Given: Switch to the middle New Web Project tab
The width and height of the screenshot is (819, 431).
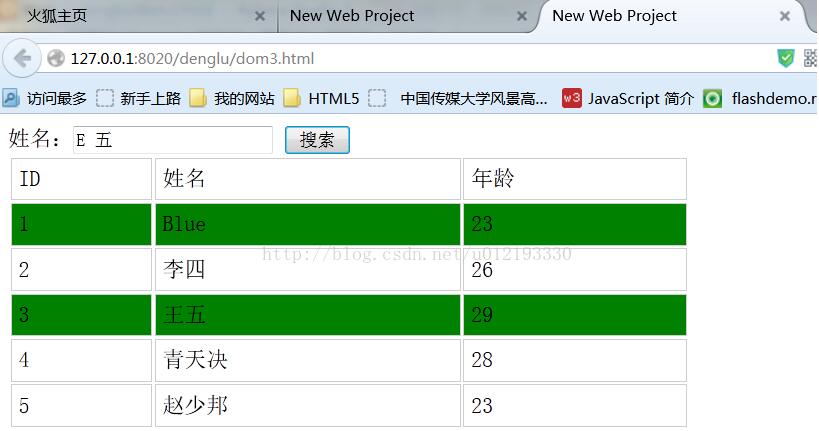Looking at the screenshot, I should point(405,16).
